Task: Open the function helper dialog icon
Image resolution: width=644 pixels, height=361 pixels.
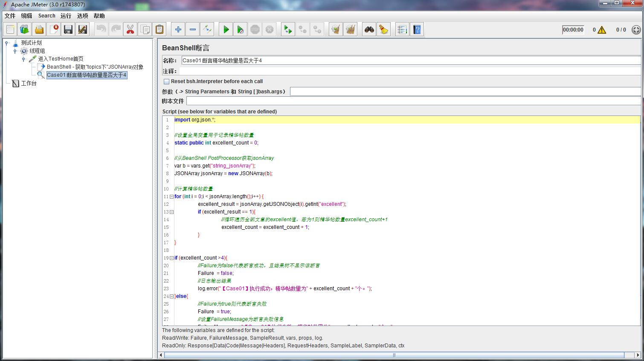Action: pos(402,29)
